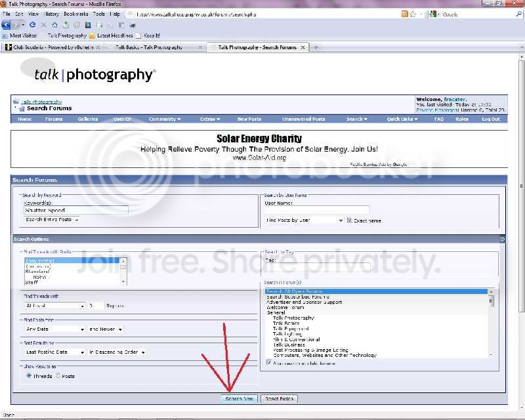Open the Bookmarks menu
The width and height of the screenshot is (525, 420).
point(75,14)
